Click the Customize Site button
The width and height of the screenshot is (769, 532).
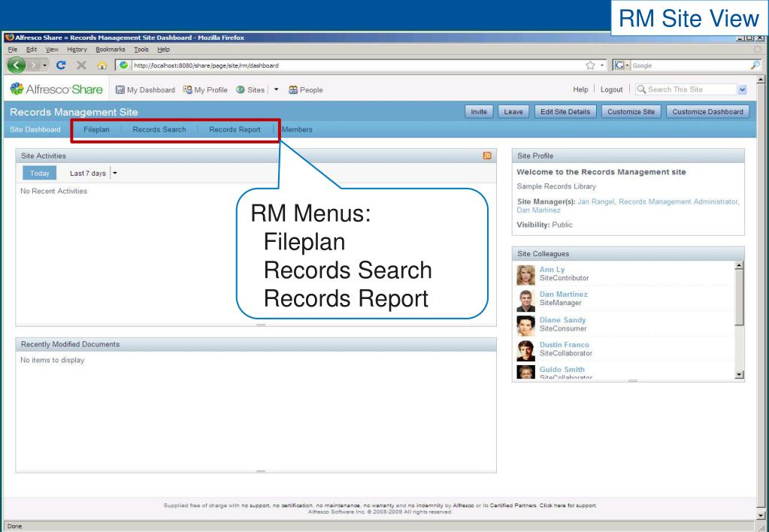(x=631, y=111)
